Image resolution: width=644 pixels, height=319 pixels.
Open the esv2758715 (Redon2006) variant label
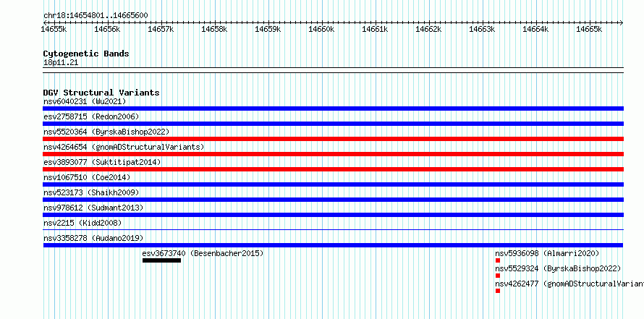click(91, 116)
